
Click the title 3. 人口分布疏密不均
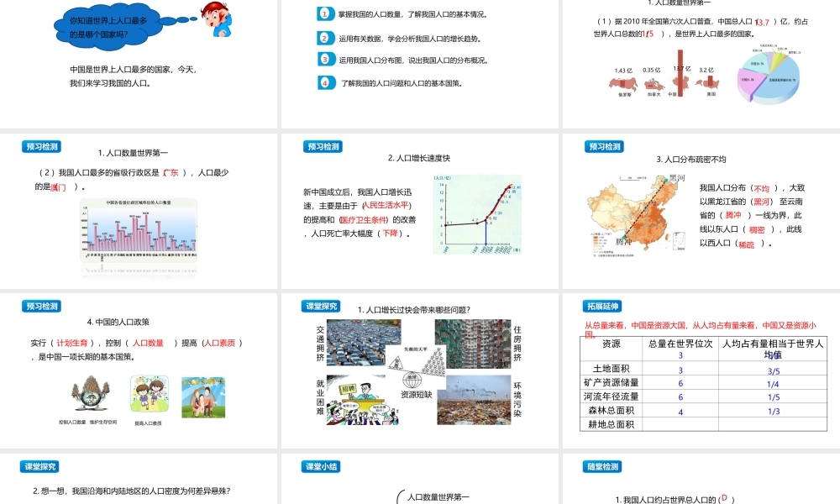coord(691,159)
